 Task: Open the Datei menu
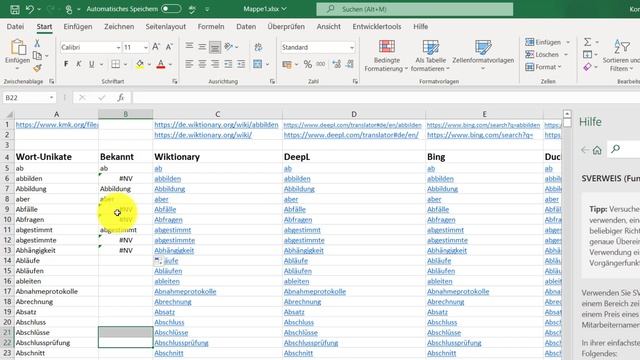15,27
